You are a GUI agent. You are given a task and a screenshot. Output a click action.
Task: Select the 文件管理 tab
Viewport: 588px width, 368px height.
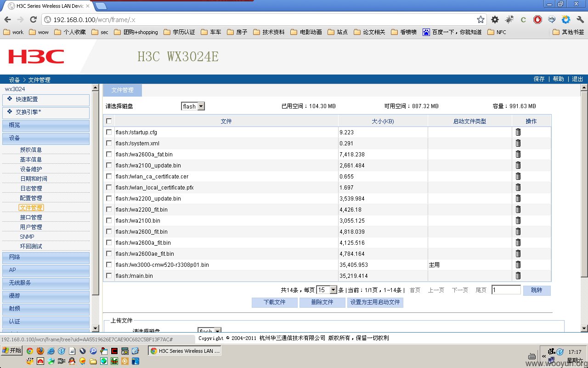click(x=122, y=90)
